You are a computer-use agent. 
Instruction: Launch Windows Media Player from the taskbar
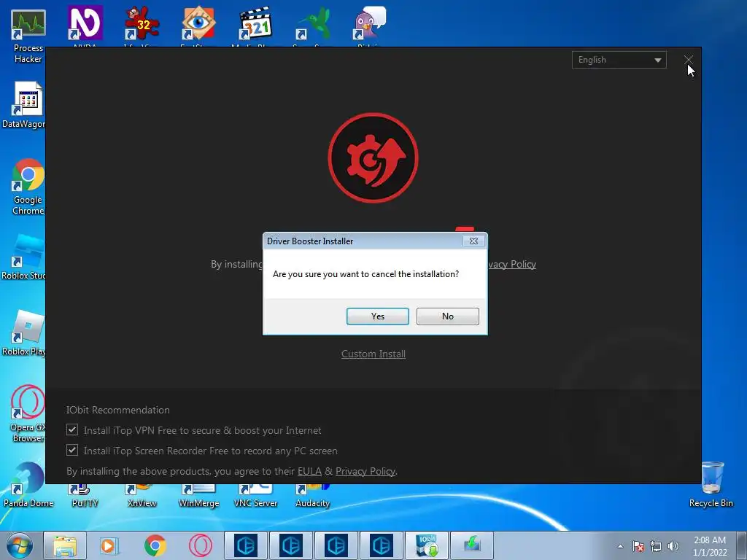[109, 545]
